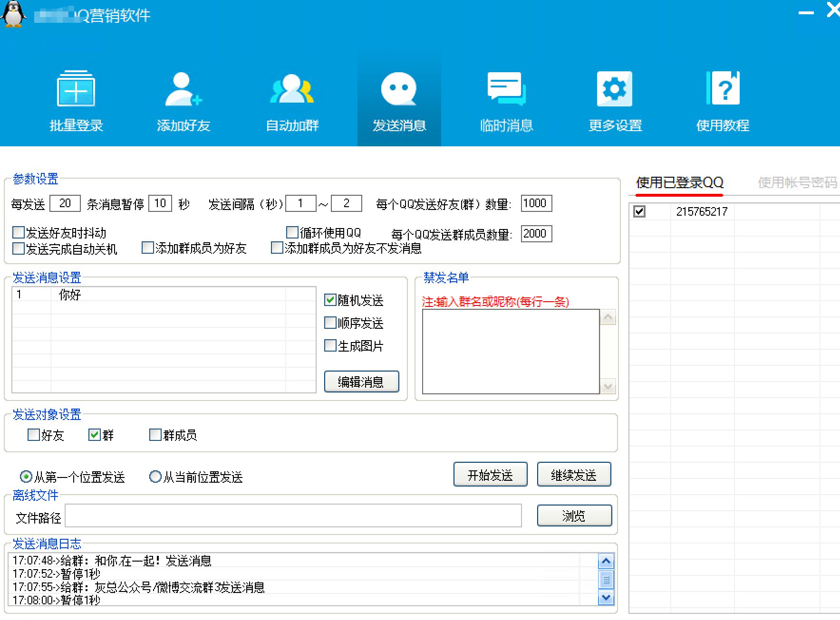840x620 pixels.
Task: Click log entry 17:07:48 和你在一起
Action: (x=112, y=561)
